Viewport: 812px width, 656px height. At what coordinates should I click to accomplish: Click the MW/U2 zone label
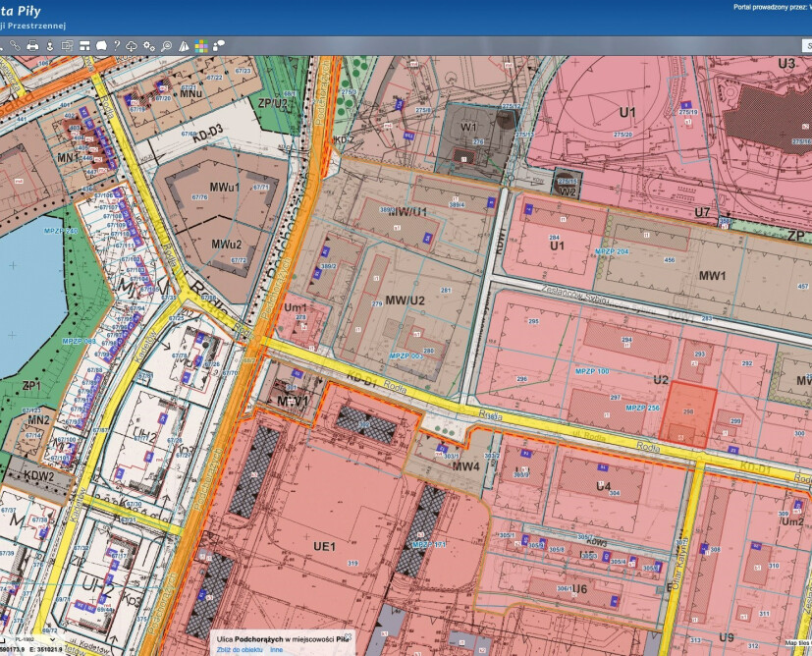405,300
